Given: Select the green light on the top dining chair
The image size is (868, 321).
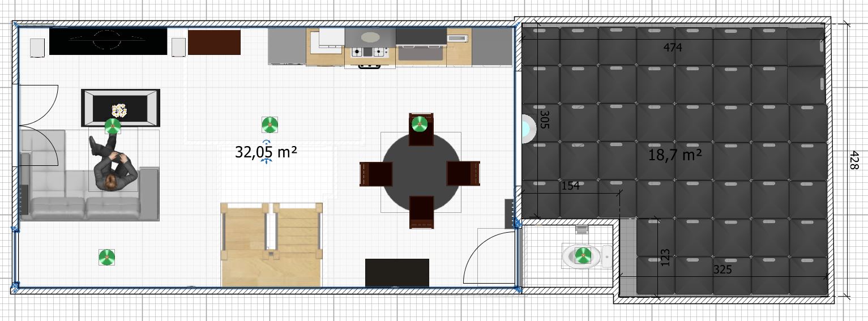Looking at the screenshot, I should click(418, 122).
